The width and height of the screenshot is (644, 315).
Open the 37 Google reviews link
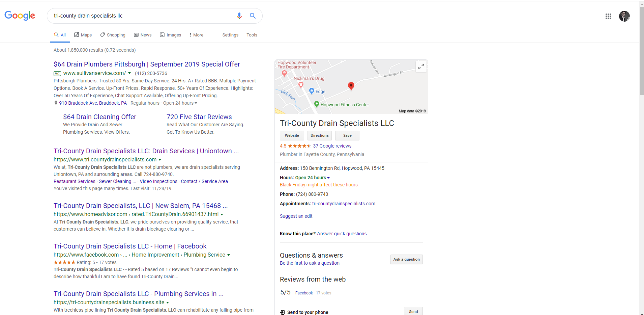pyautogui.click(x=332, y=146)
